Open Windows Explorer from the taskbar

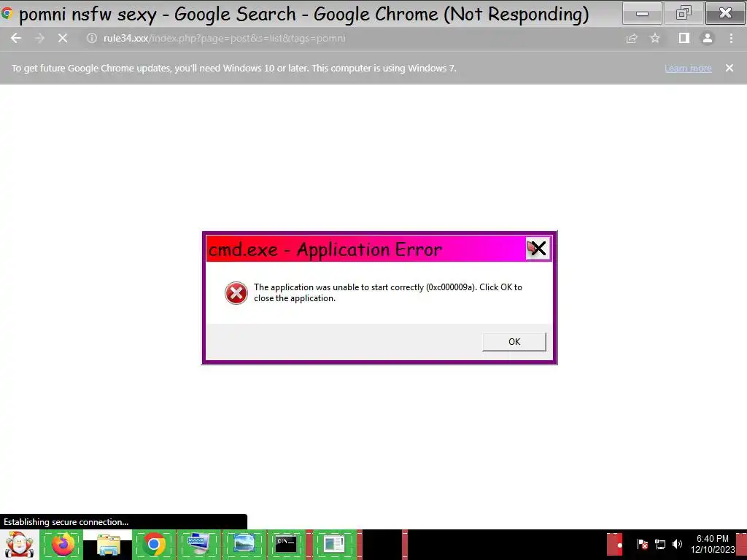(x=108, y=545)
